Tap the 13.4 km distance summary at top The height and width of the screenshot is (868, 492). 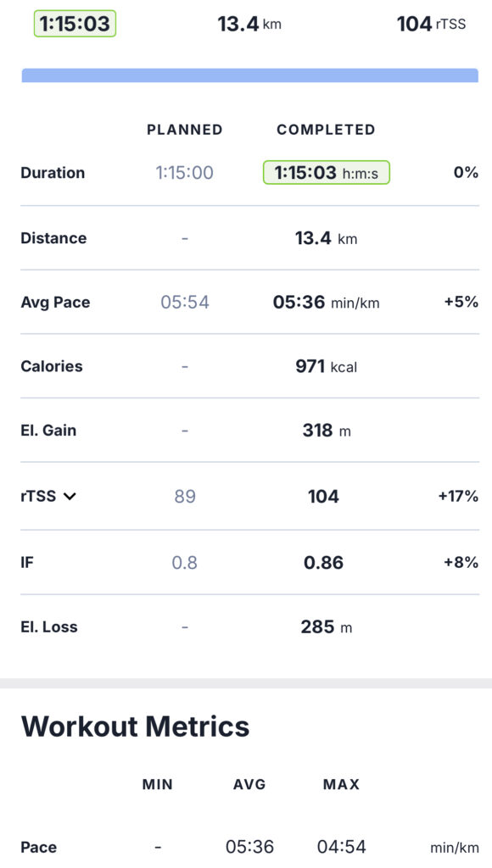pyautogui.click(x=249, y=24)
